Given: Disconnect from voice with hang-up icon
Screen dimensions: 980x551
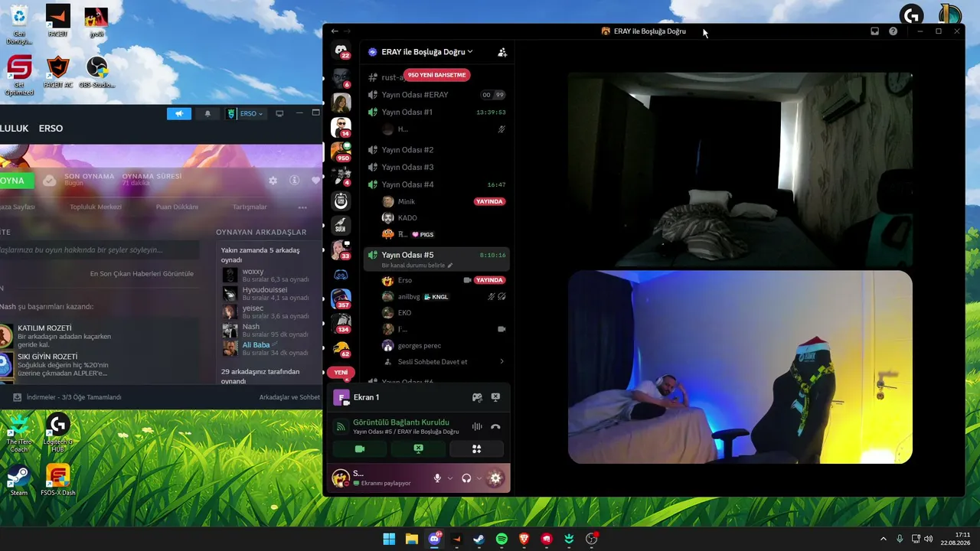Looking at the screenshot, I should 495,427.
